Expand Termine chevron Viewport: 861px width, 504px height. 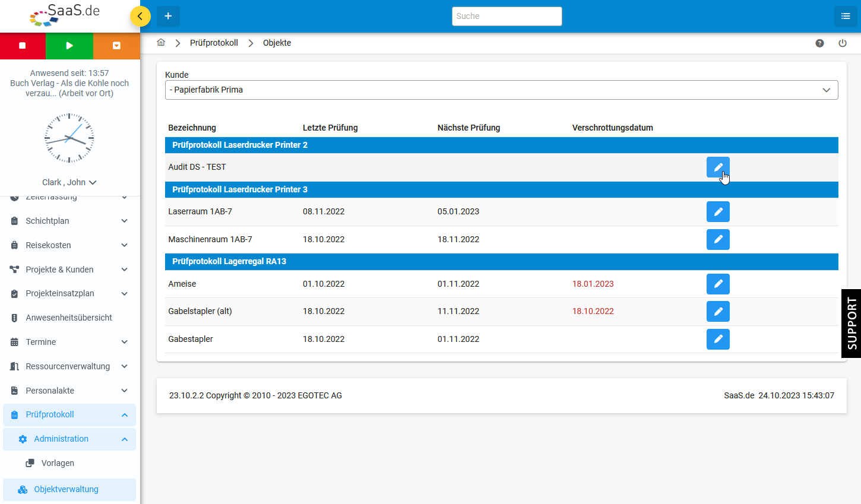click(124, 342)
